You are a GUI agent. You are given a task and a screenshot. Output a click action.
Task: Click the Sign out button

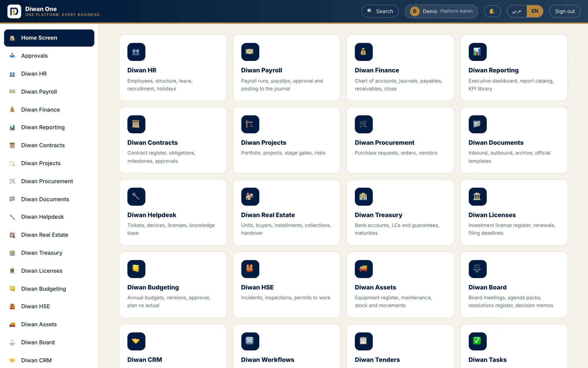tap(564, 11)
